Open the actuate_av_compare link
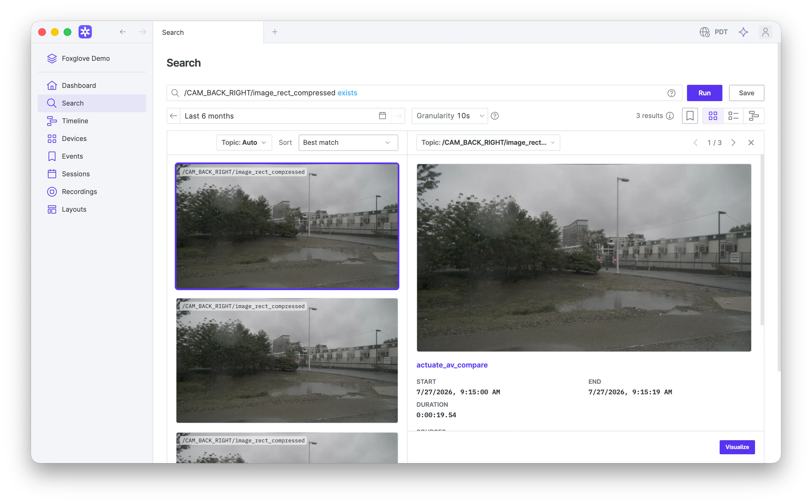The width and height of the screenshot is (812, 504). 452,365
